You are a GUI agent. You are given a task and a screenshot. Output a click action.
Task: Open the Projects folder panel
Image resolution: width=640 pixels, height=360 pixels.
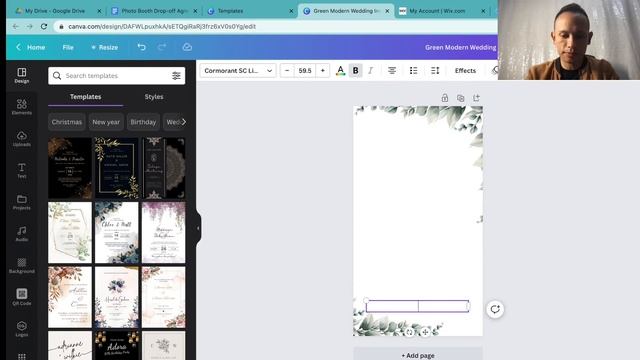coord(22,202)
